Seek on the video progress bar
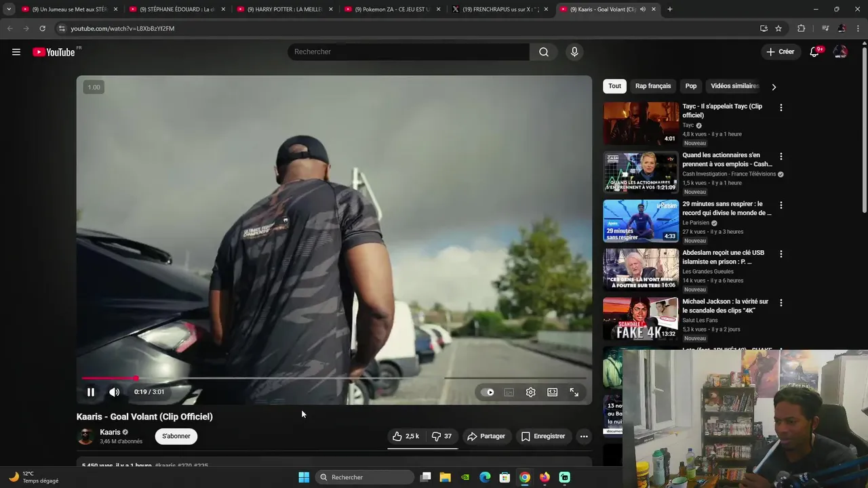Screen dimensions: 868x488 [x=334, y=378]
